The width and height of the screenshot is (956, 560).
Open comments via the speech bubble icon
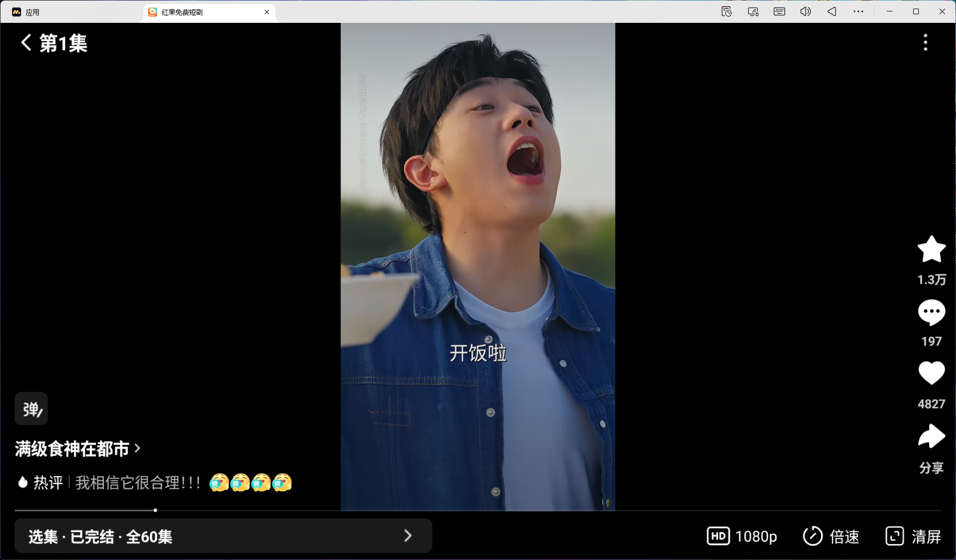click(931, 312)
